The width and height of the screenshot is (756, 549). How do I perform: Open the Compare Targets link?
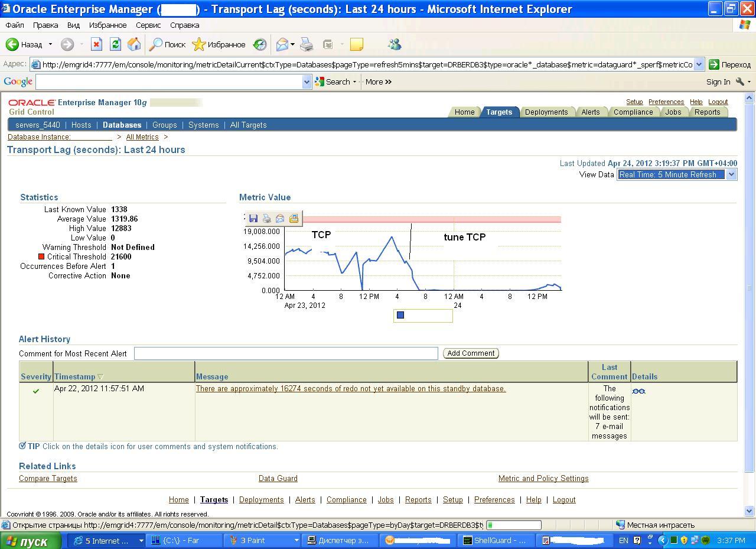(48, 479)
